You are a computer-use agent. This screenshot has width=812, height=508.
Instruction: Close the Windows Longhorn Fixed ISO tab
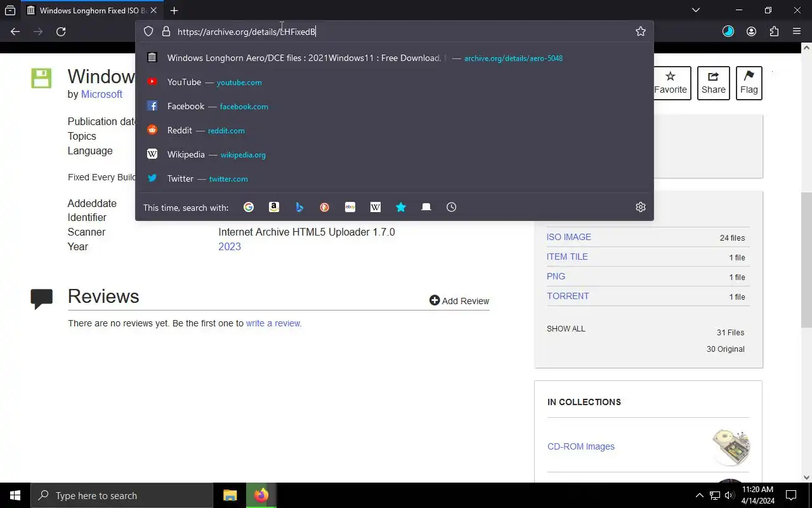(x=153, y=10)
